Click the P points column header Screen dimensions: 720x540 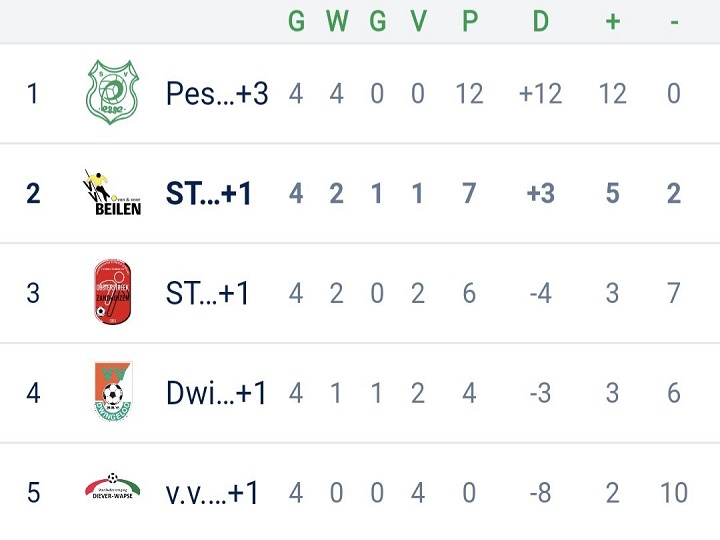(x=470, y=21)
